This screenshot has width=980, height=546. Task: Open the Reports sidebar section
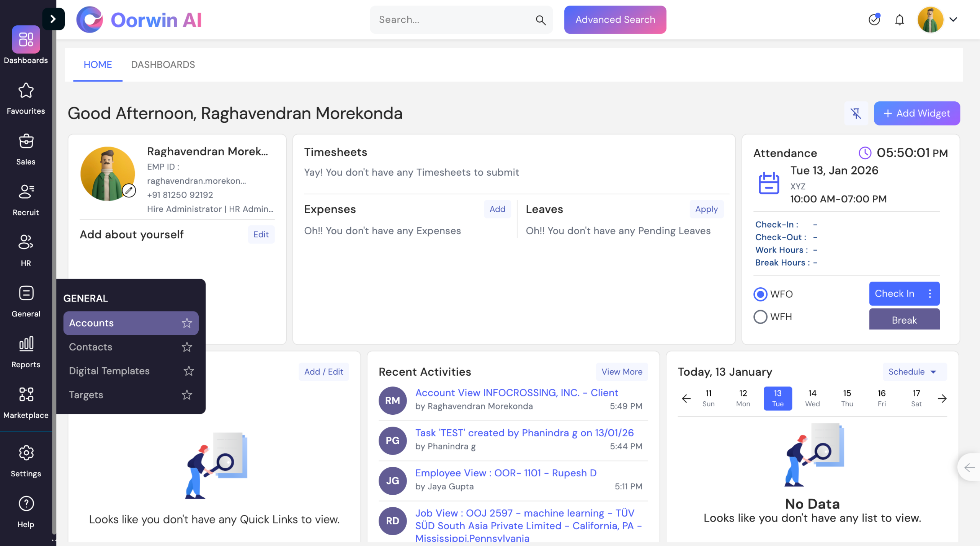tap(26, 352)
